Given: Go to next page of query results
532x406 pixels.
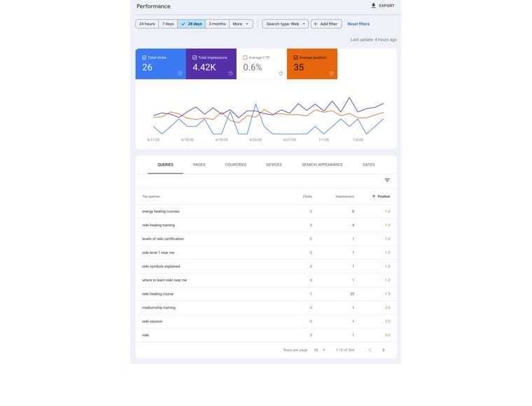Looking at the screenshot, I should (384, 350).
